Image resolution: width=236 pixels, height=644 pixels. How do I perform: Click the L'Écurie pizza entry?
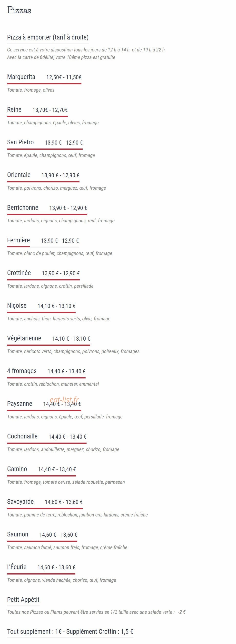click(x=17, y=567)
